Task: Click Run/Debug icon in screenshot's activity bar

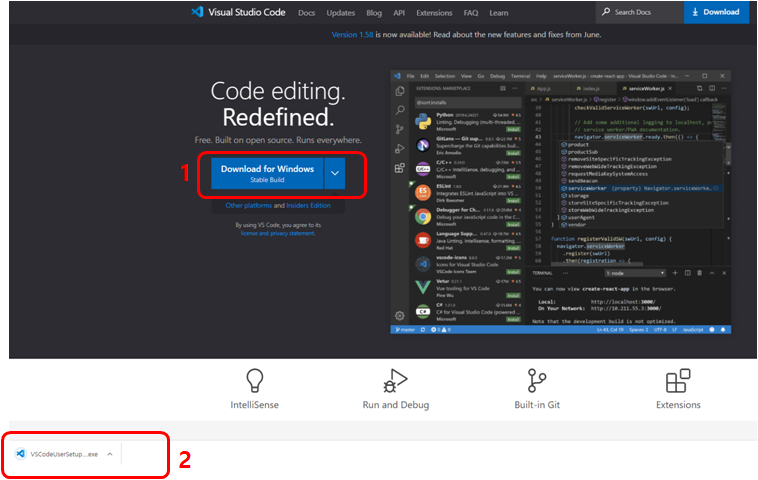Action: (x=400, y=148)
